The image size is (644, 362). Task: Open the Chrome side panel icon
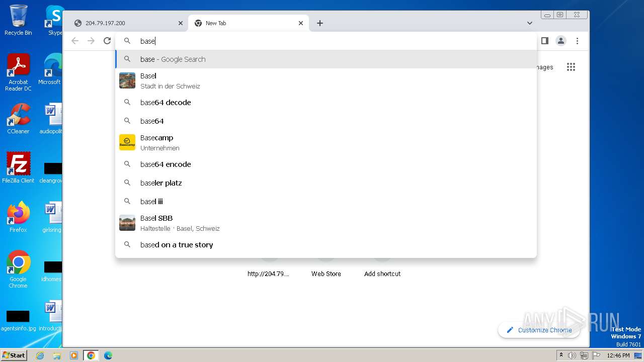[544, 41]
